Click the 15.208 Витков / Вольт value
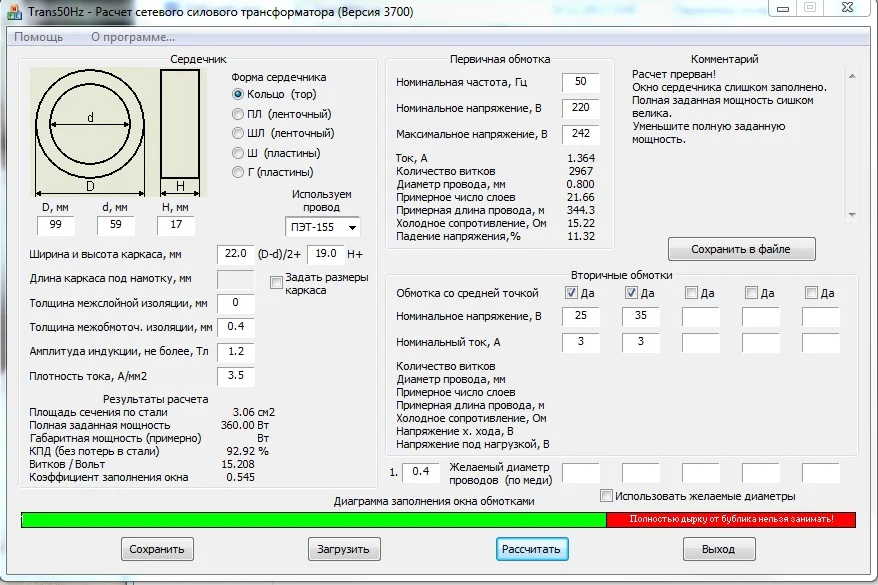The width and height of the screenshot is (878, 585). coord(237,464)
